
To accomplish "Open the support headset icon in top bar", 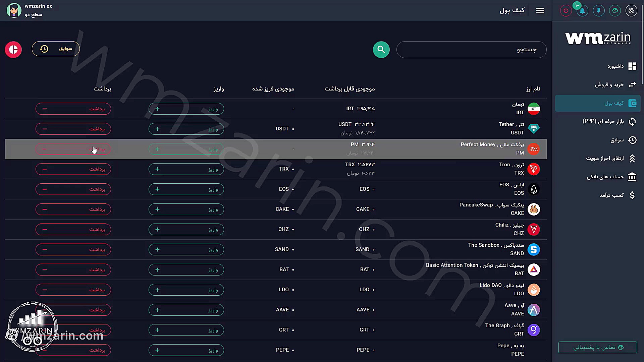I will [615, 11].
